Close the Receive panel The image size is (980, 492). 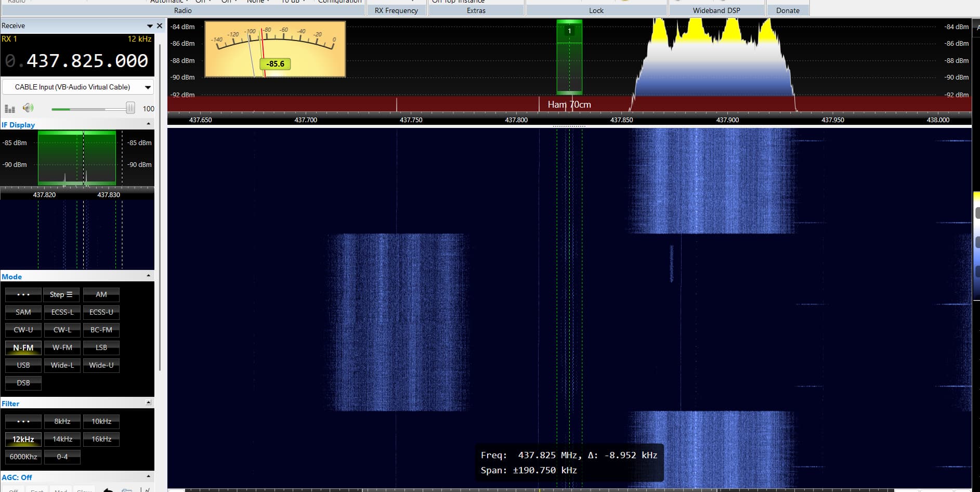[x=160, y=25]
